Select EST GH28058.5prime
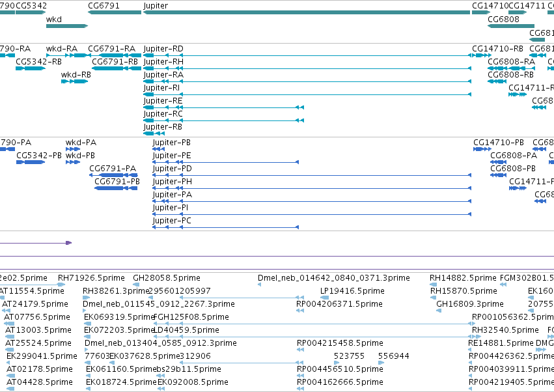Image resolution: width=554 pixels, height=392 pixels. click(136, 285)
